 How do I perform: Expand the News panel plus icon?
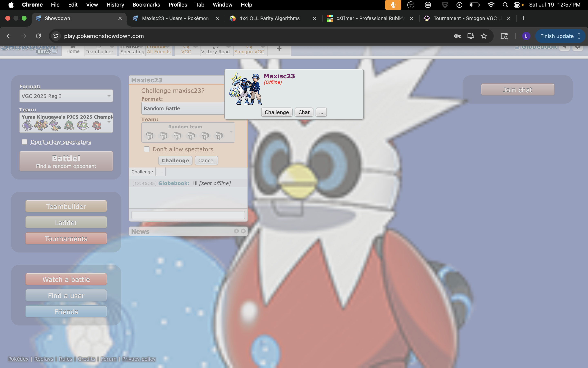click(236, 231)
